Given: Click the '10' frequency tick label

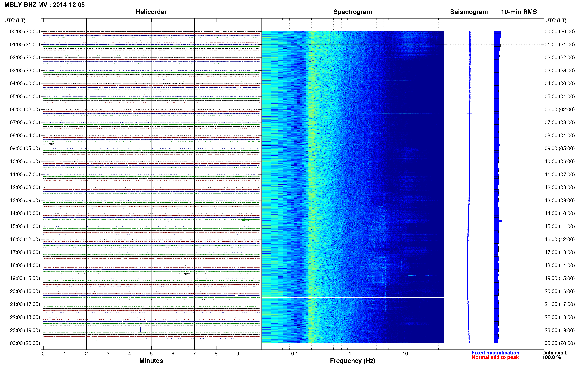Looking at the screenshot, I should point(405,354).
